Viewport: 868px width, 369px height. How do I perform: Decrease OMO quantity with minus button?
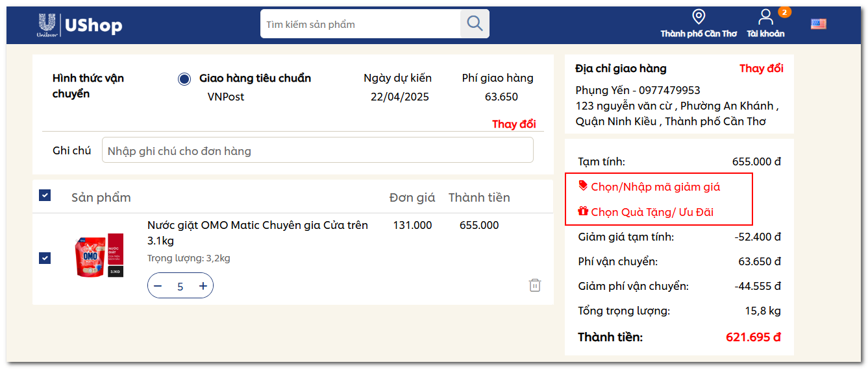tap(158, 286)
